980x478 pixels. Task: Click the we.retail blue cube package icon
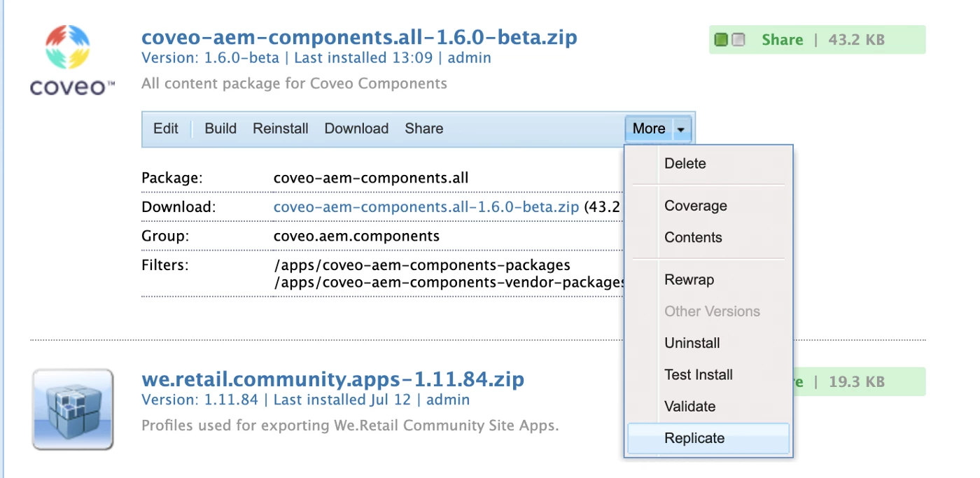(72, 409)
